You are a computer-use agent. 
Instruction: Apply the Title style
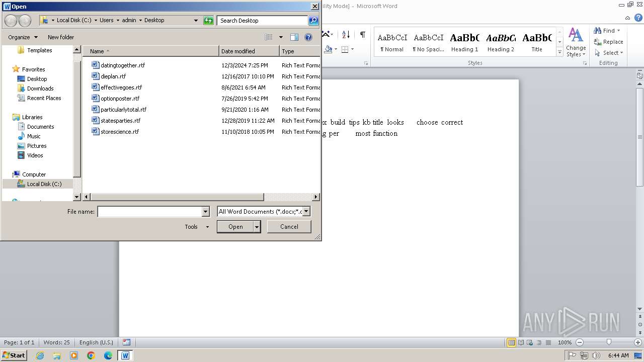pos(537,42)
